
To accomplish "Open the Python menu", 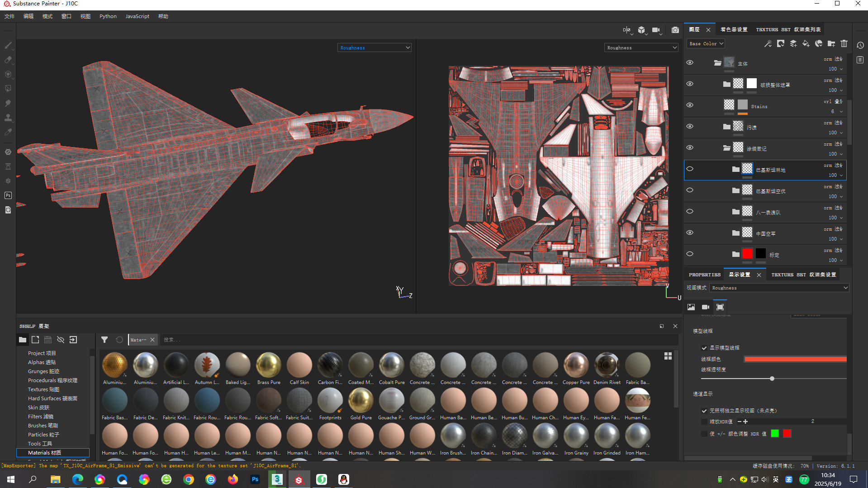I will tap(108, 16).
